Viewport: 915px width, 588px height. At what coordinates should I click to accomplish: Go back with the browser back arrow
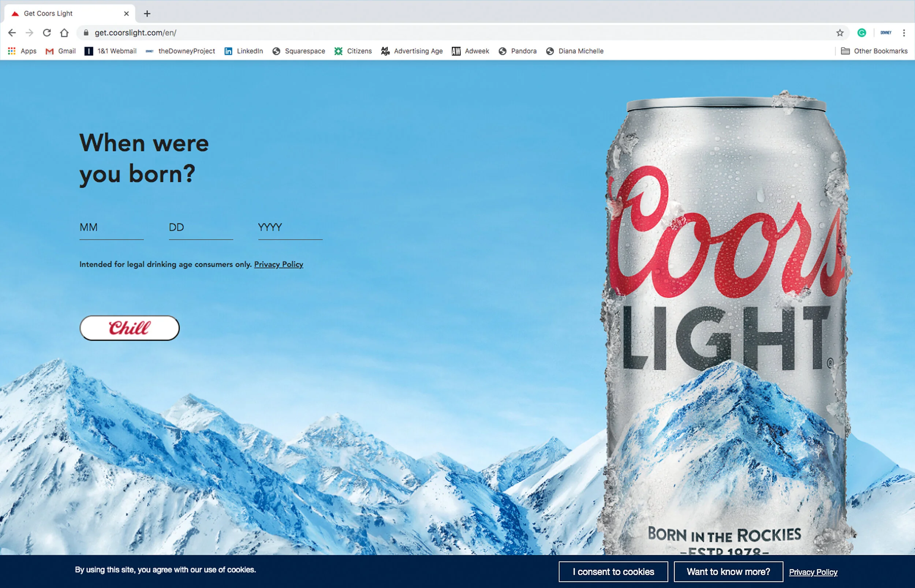coord(12,33)
